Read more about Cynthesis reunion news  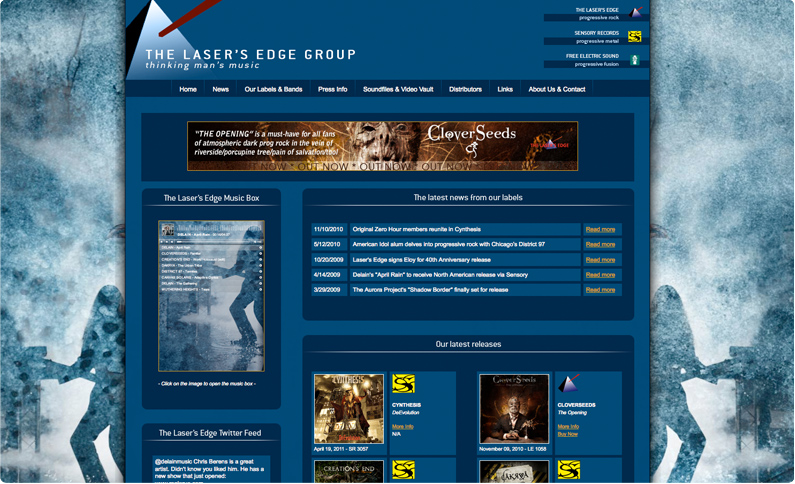click(600, 230)
